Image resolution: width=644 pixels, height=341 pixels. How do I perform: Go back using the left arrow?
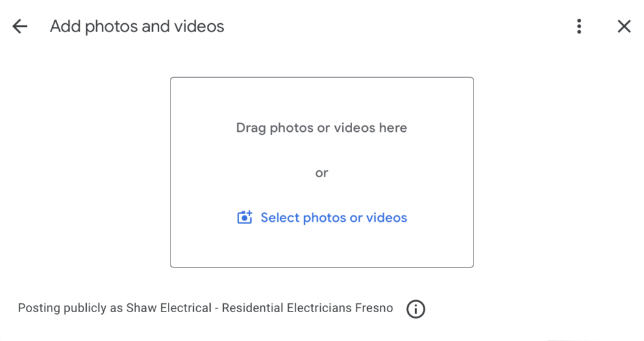[x=20, y=26]
